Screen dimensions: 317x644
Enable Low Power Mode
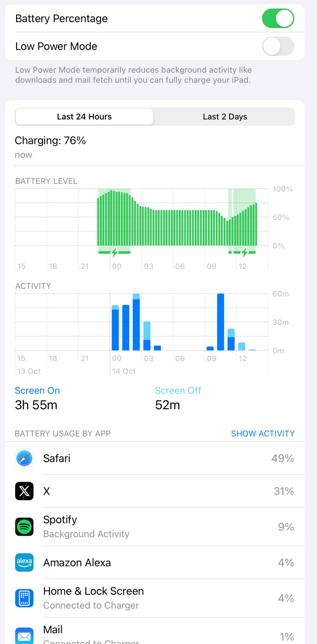point(278,46)
